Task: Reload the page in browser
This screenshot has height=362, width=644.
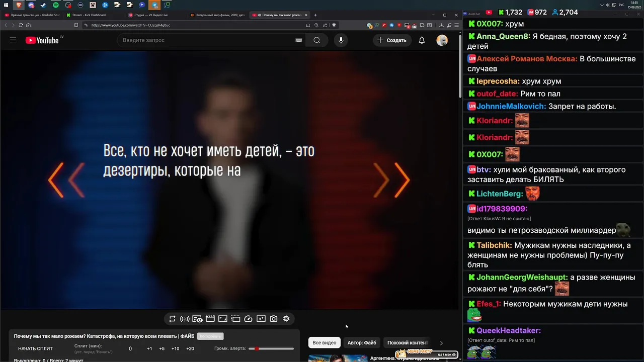Action: coord(21,25)
